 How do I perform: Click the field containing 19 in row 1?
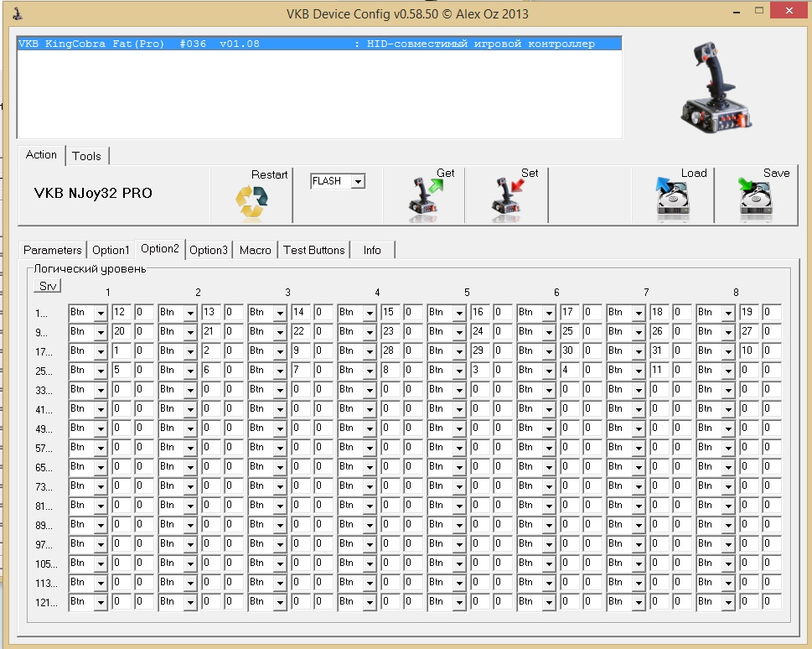[x=749, y=312]
